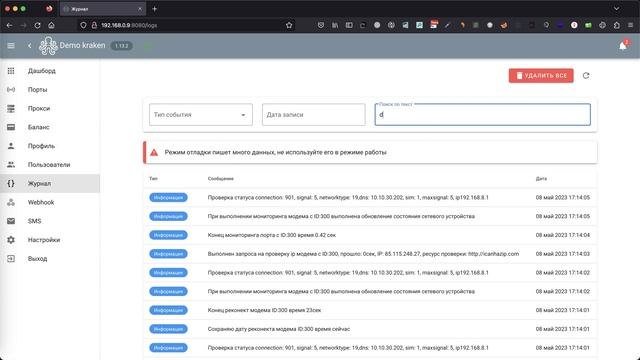This screenshot has width=640, height=360.
Task: Open Баланс in the sidebar
Action: click(x=38, y=127)
